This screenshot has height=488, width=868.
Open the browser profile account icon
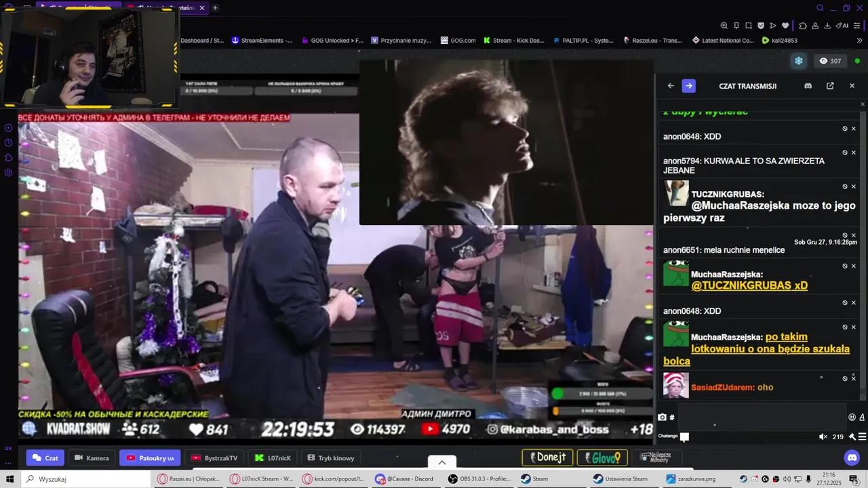[x=815, y=26]
